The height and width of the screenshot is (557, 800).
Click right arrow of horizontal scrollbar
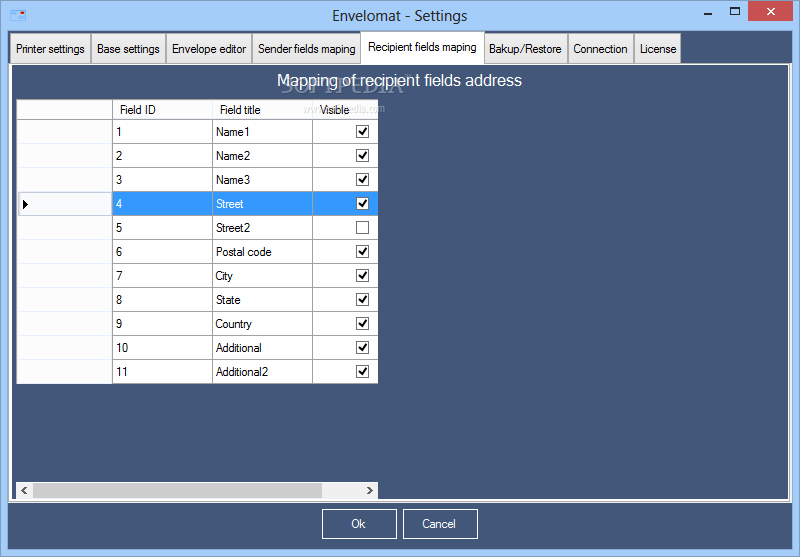(x=370, y=491)
